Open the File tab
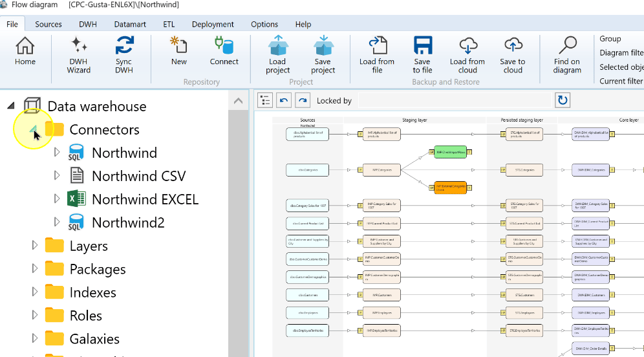This screenshot has width=644, height=357. tap(12, 24)
